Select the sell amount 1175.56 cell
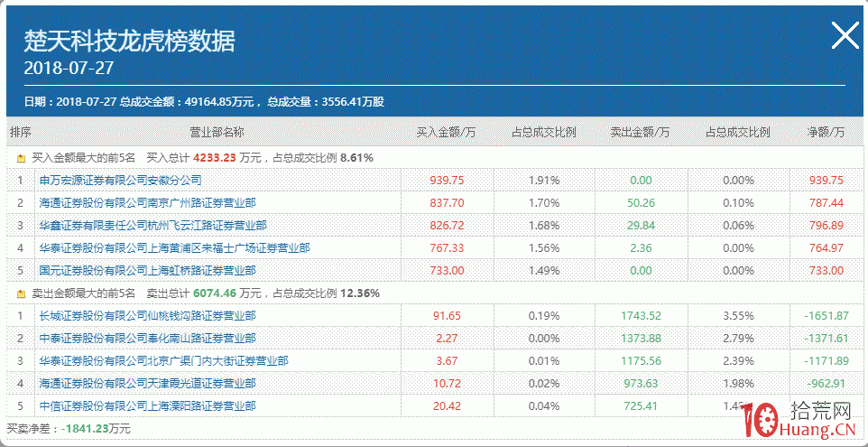The height and width of the screenshot is (447, 868). pyautogui.click(x=641, y=361)
